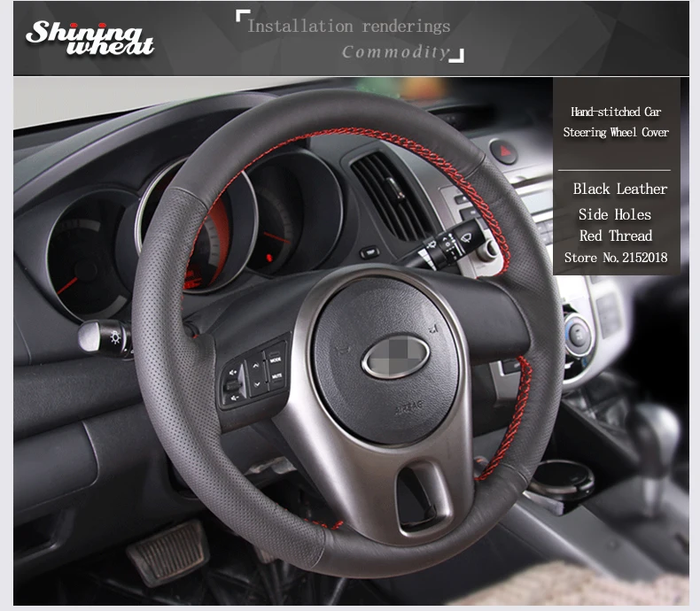This screenshot has height=611, width=700.
Task: Click the Shining wheat logo
Action: point(89,38)
